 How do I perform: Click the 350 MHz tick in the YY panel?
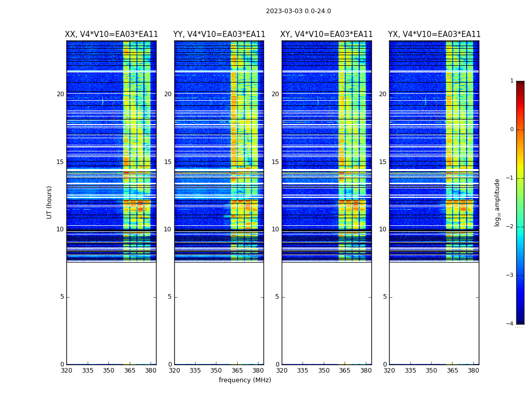[216, 370]
